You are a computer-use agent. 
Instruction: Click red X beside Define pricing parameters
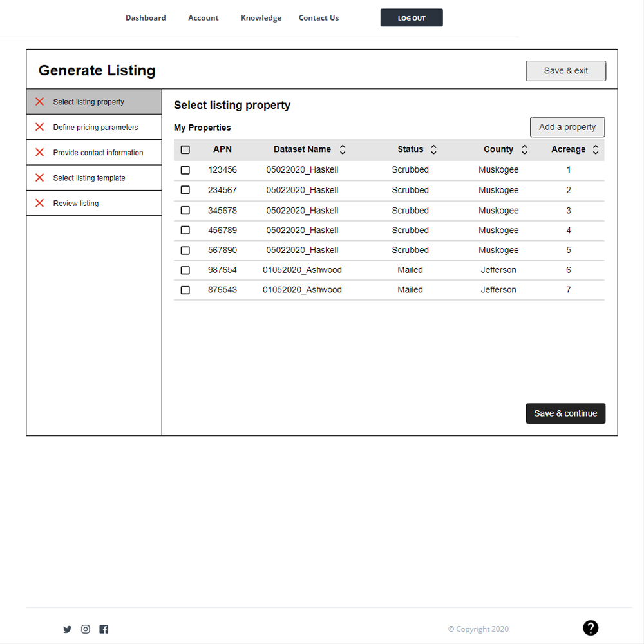(x=39, y=127)
